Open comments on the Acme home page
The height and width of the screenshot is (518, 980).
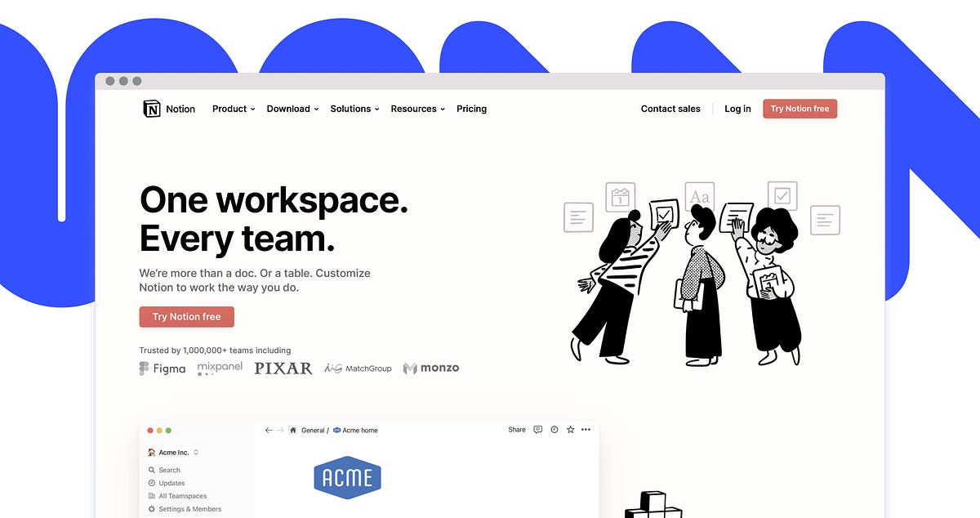[537, 430]
